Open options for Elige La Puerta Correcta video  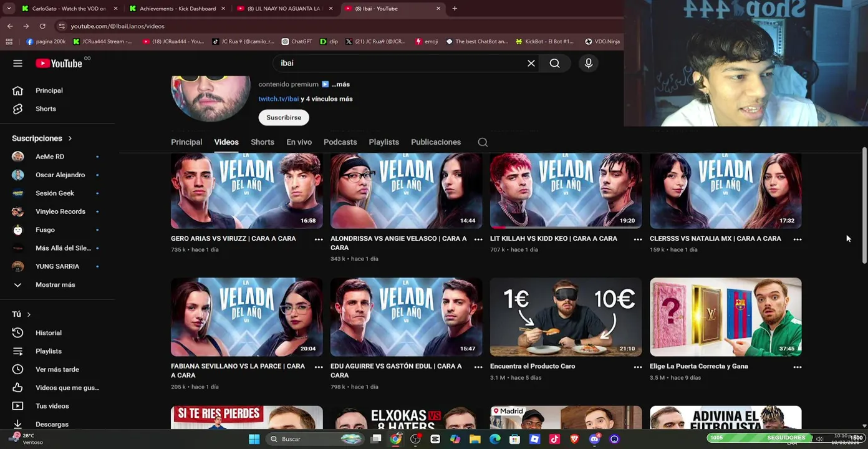tap(798, 367)
